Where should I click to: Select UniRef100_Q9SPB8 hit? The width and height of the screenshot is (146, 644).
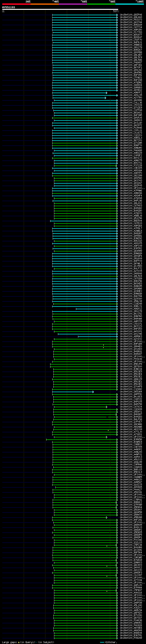131,53
